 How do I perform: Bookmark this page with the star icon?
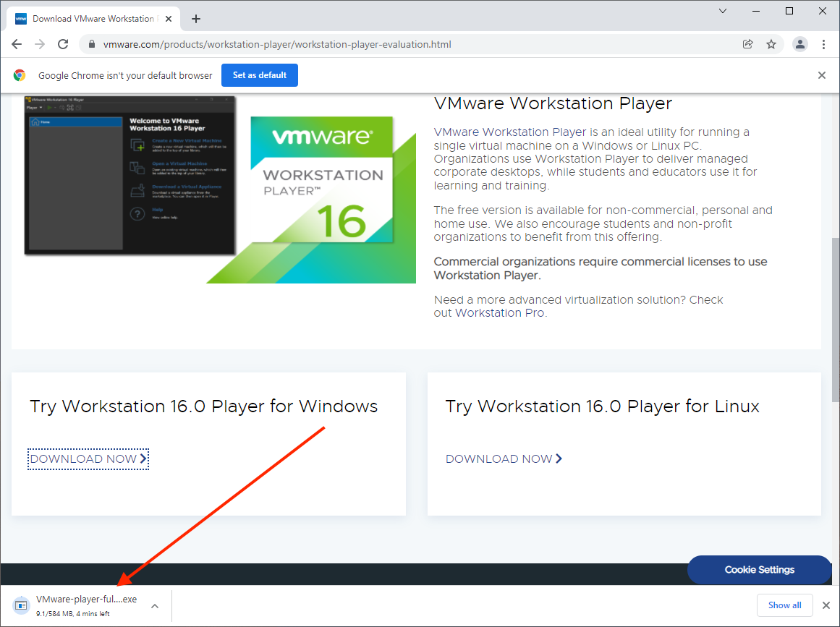[x=771, y=44]
